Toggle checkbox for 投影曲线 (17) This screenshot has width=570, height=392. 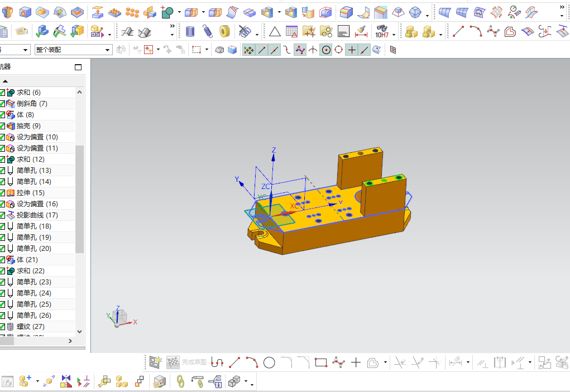(x=2, y=215)
